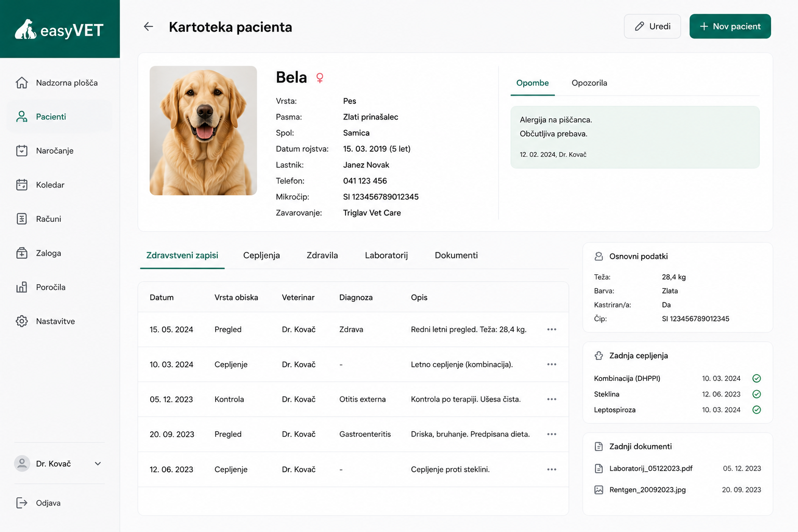798x532 pixels.
Task: Click phone number 041 123 456
Action: (365, 181)
